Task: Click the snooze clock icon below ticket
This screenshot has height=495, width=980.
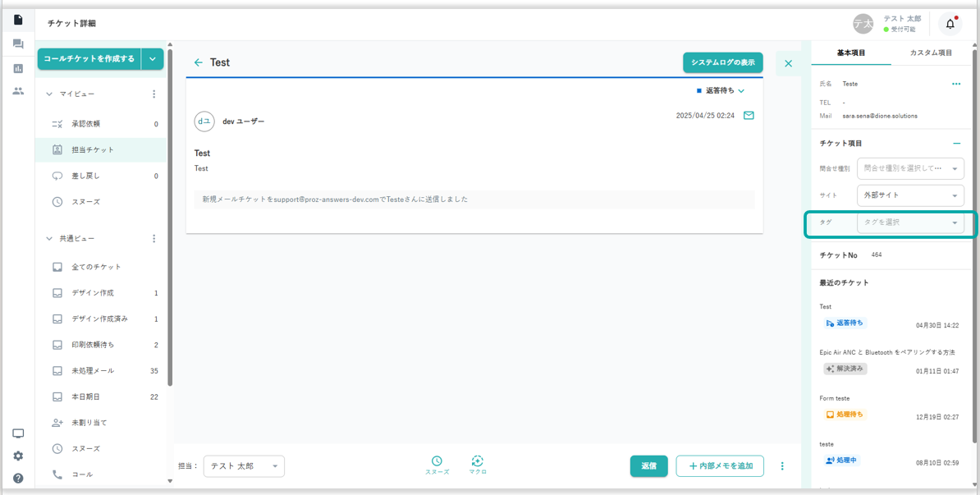Action: (x=437, y=462)
